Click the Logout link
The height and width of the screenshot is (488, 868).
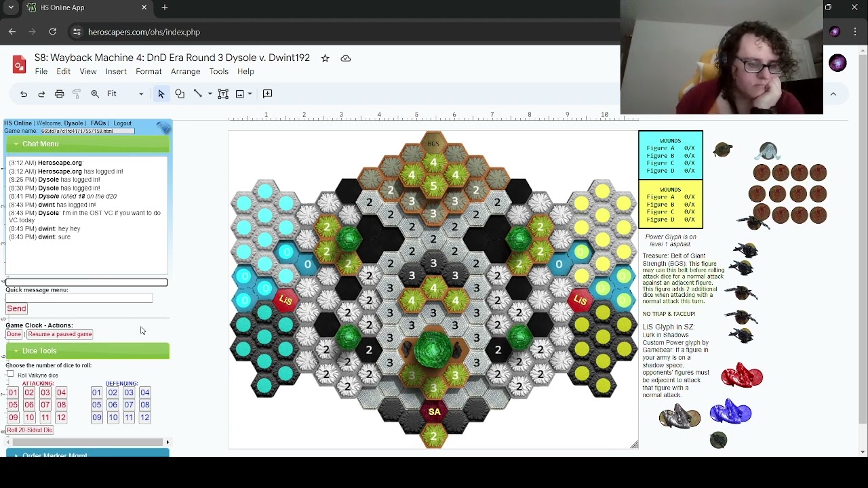coord(122,123)
